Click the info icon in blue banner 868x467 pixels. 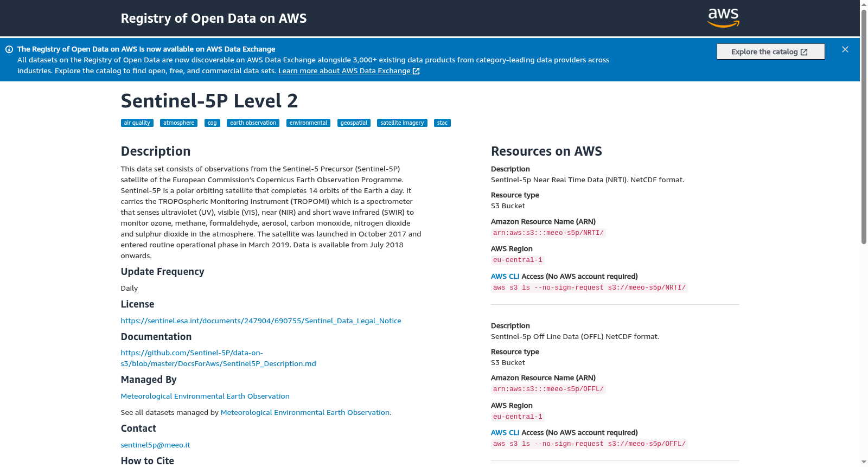coord(9,49)
